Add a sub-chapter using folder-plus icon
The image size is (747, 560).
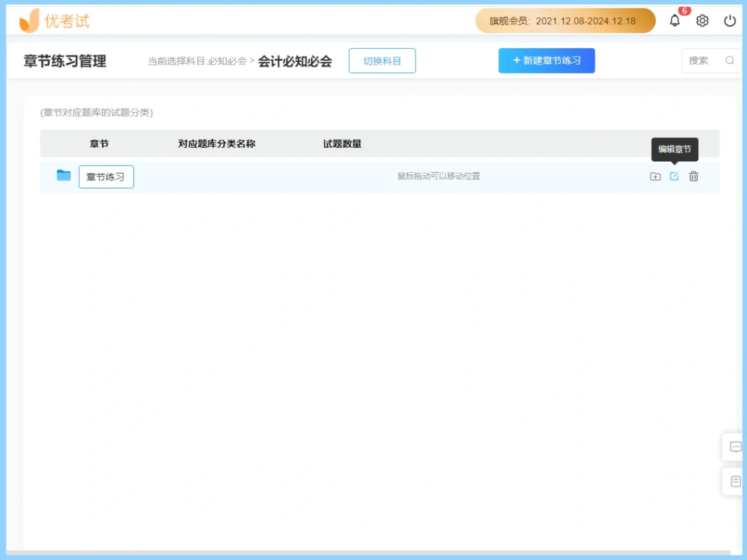point(655,176)
